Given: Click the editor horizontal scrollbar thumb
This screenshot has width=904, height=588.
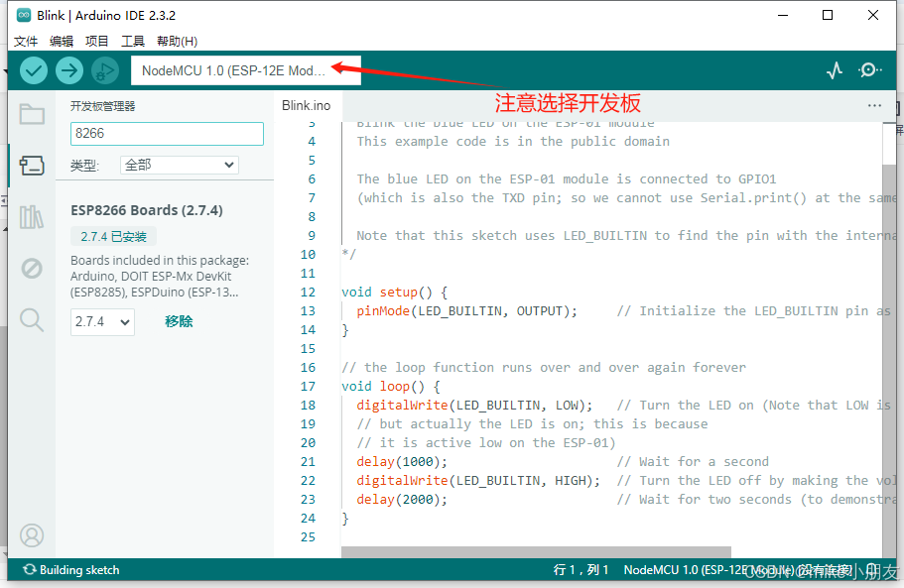Looking at the screenshot, I should (536, 551).
